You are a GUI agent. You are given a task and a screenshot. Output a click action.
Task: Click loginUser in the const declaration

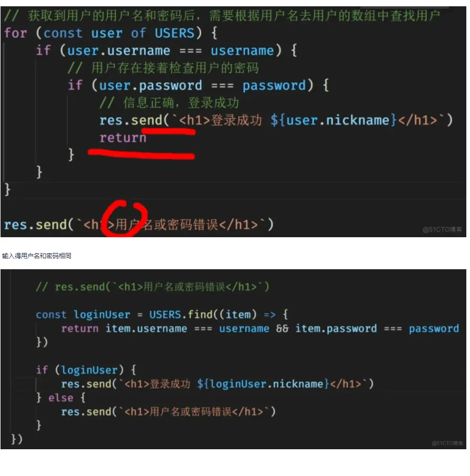(102, 314)
